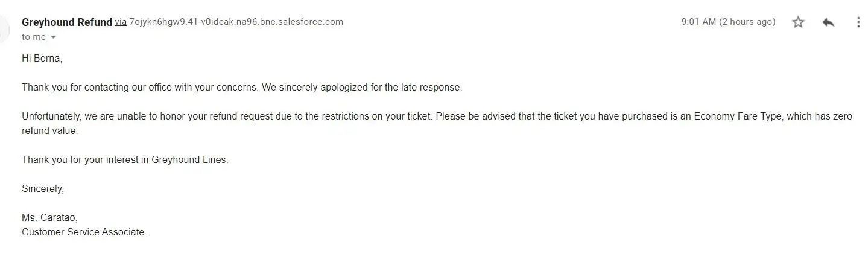Click the "to me" recipient label
The height and width of the screenshot is (268, 868).
34,37
